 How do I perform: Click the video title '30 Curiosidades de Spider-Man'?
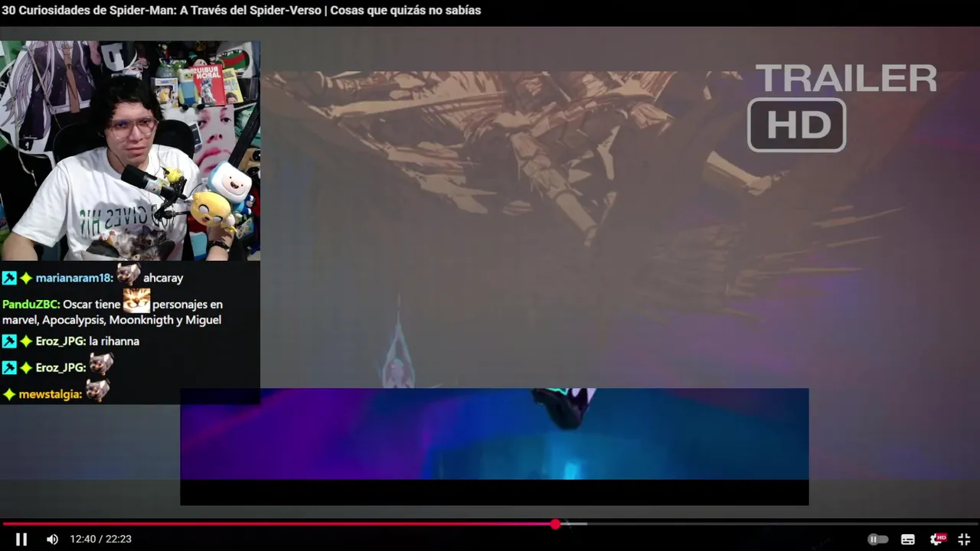[241, 11]
